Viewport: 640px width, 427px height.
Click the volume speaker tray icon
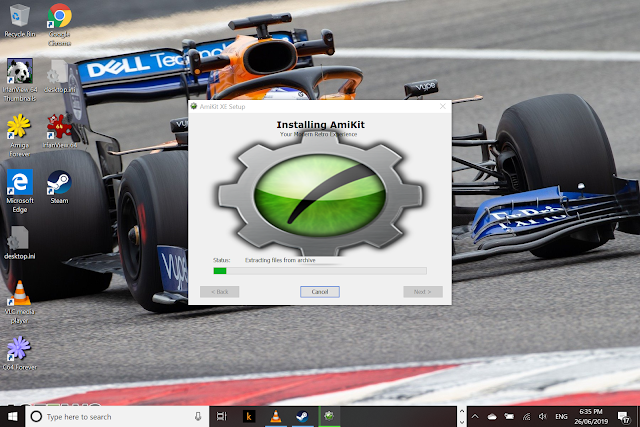coord(543,417)
